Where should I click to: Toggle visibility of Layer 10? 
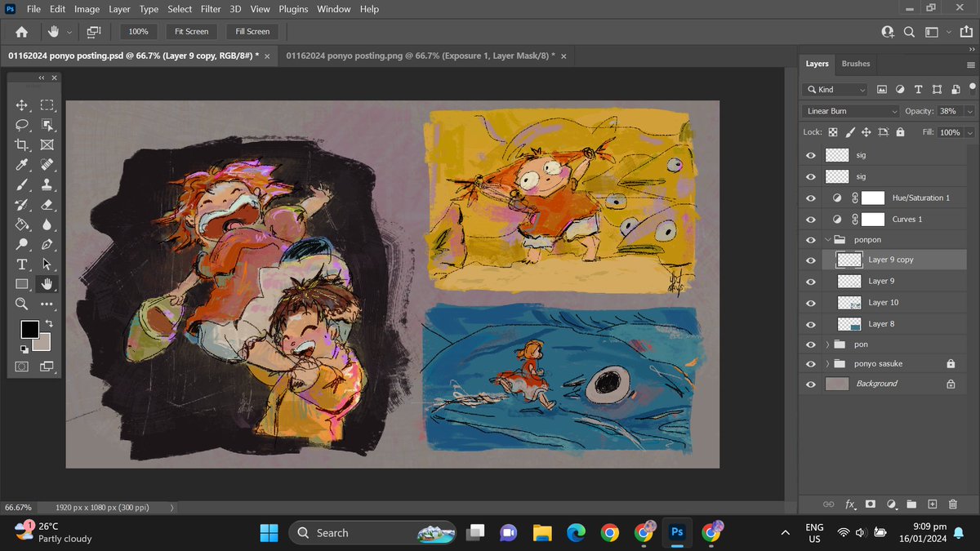click(811, 303)
